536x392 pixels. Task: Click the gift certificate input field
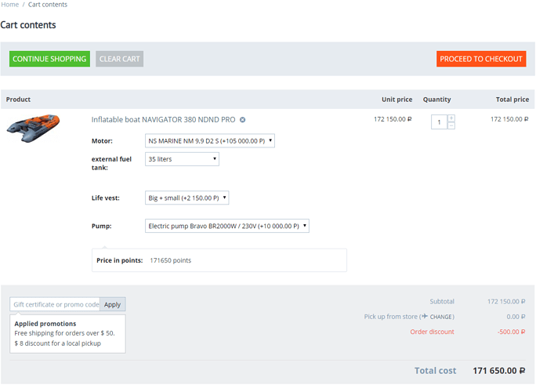coord(55,304)
